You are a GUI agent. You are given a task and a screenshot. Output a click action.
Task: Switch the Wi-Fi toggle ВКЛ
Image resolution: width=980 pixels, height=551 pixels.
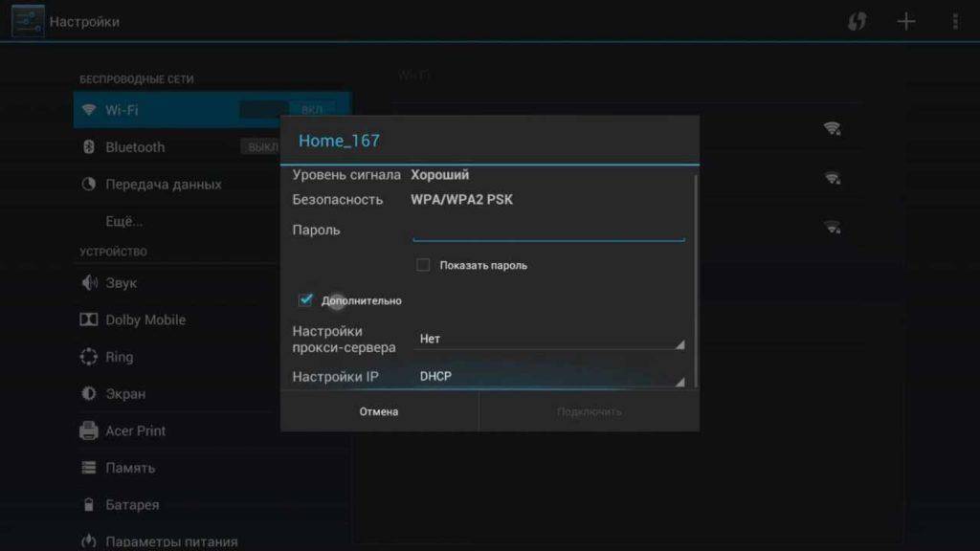click(x=290, y=110)
